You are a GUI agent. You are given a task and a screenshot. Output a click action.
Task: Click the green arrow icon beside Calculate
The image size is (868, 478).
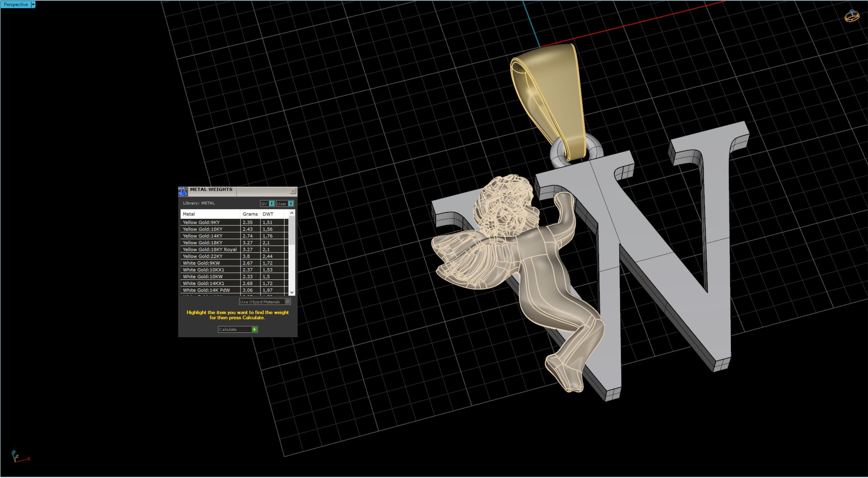tap(255, 329)
